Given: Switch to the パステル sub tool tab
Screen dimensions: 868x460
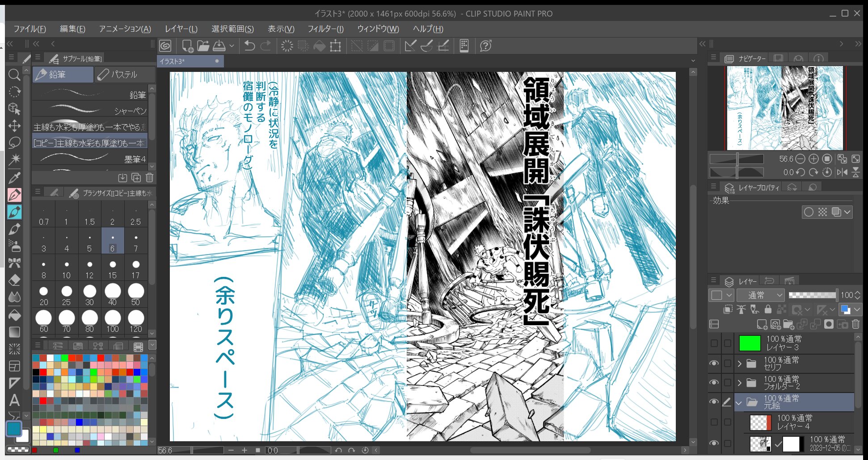Looking at the screenshot, I should tap(125, 75).
